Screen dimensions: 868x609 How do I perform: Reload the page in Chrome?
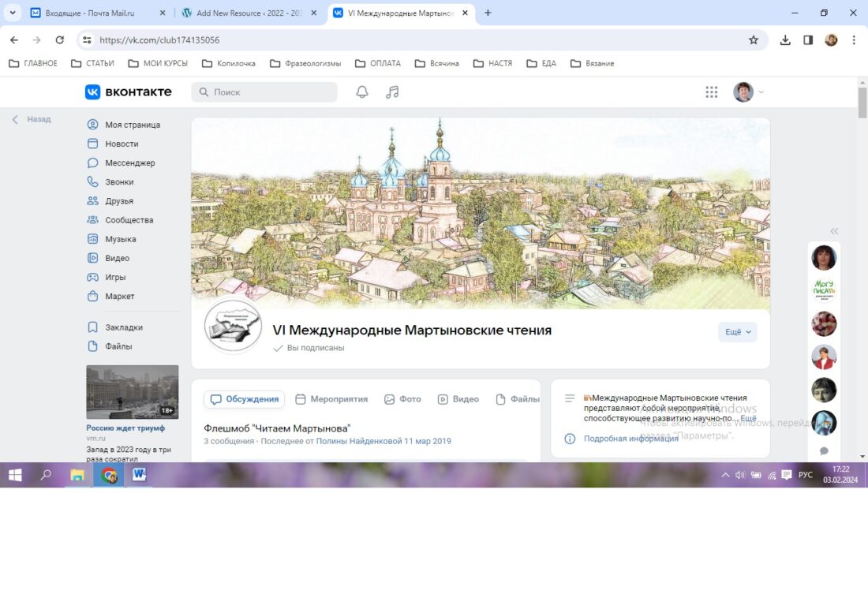pyautogui.click(x=59, y=40)
